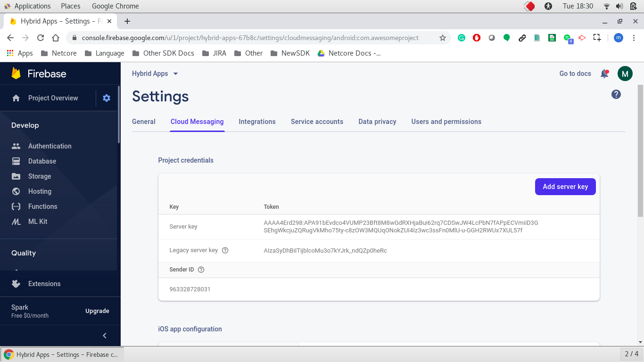Click the chain link extension icon

click(522, 38)
